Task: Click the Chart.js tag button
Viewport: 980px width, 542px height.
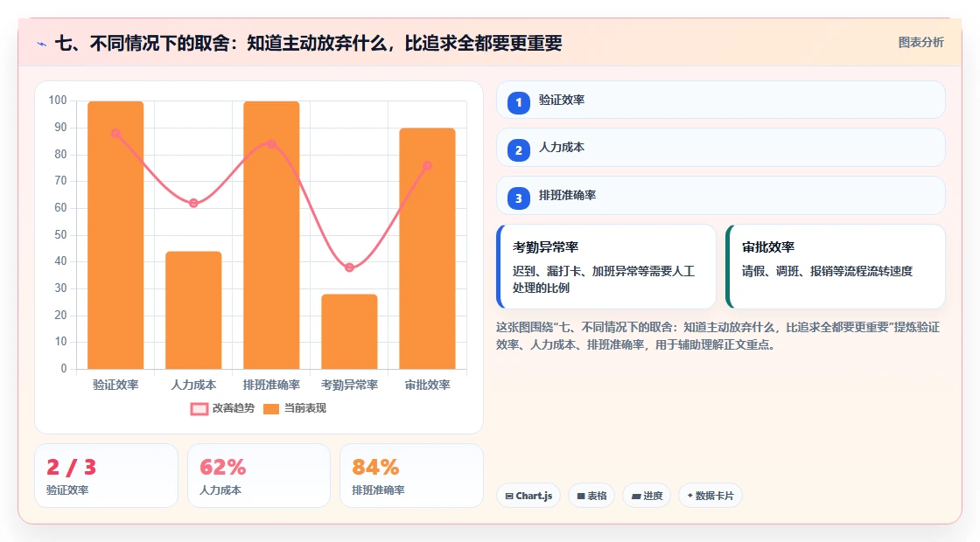Action: click(x=528, y=496)
